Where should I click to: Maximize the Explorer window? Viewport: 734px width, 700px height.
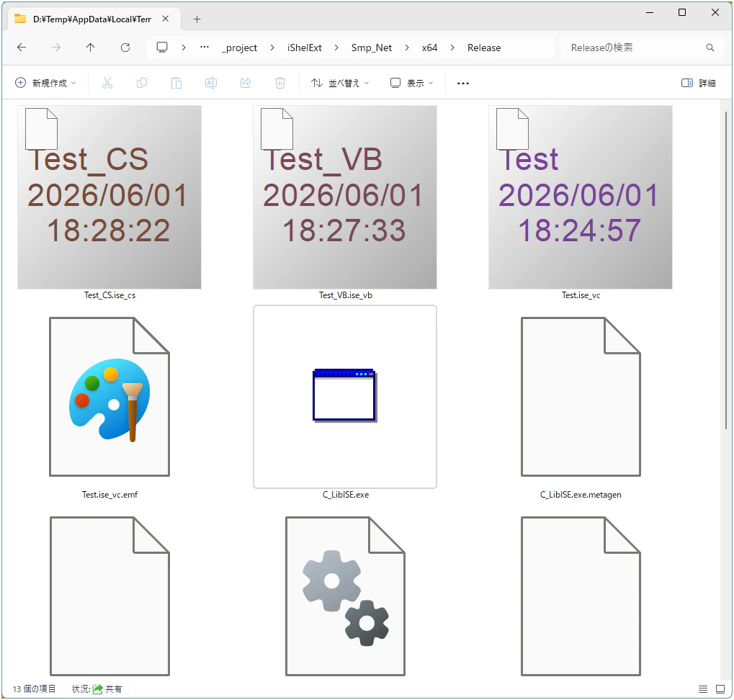click(x=682, y=13)
